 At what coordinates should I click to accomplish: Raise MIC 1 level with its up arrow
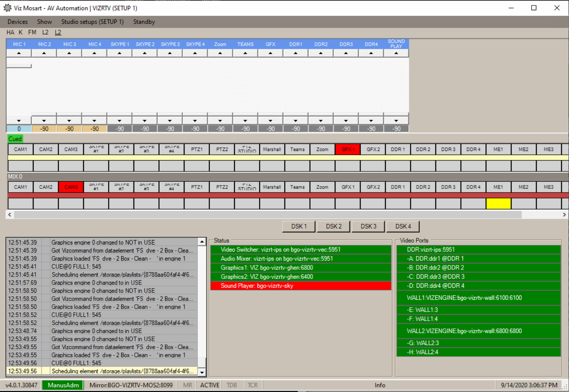click(19, 53)
